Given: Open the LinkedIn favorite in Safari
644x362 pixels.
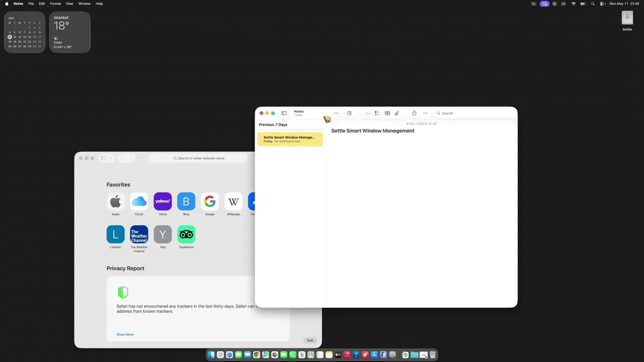Looking at the screenshot, I should tap(116, 234).
